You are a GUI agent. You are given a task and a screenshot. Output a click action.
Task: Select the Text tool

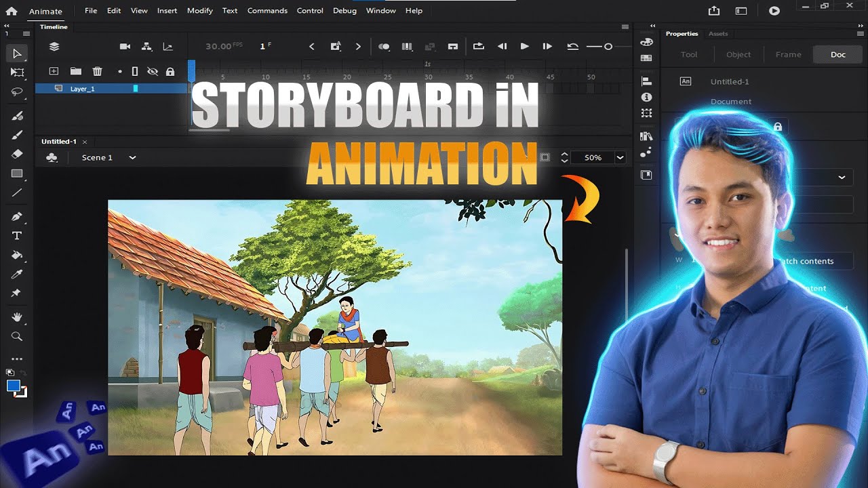(x=17, y=236)
